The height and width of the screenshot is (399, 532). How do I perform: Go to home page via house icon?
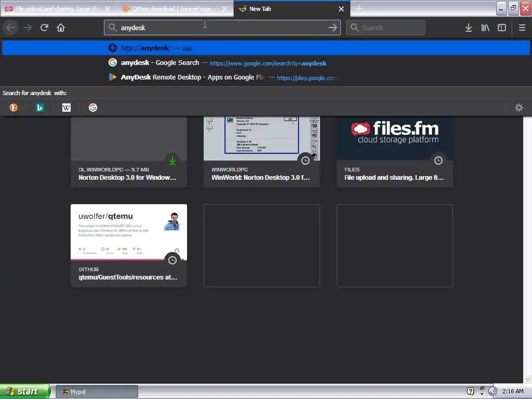point(61,28)
